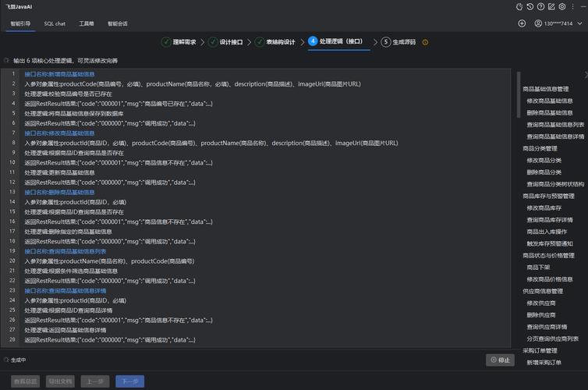588x390 pixels.
Task: Click the user avatar icon
Action: pyautogui.click(x=538, y=23)
